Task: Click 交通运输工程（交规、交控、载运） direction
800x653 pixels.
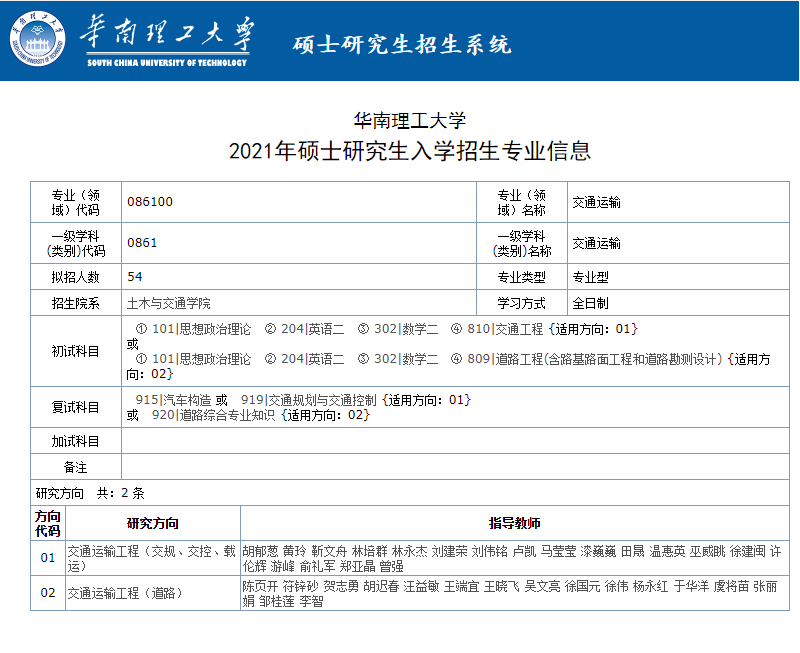Action: coord(152,559)
